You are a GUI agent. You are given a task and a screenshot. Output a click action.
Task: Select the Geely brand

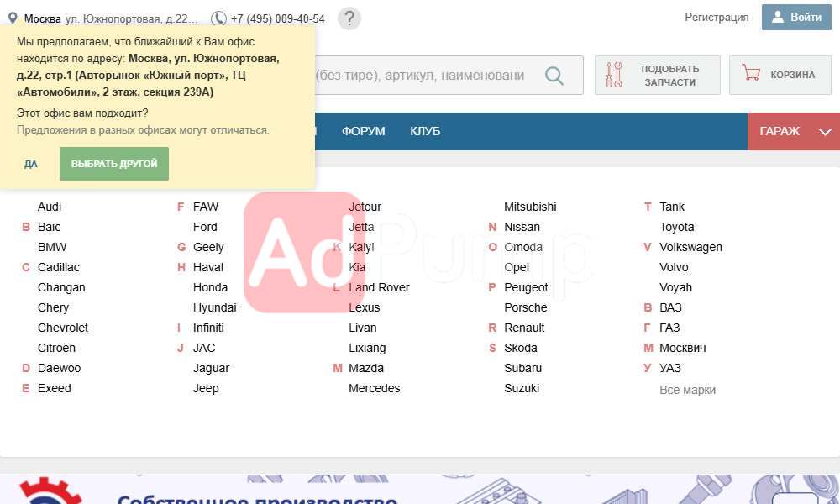tap(208, 248)
